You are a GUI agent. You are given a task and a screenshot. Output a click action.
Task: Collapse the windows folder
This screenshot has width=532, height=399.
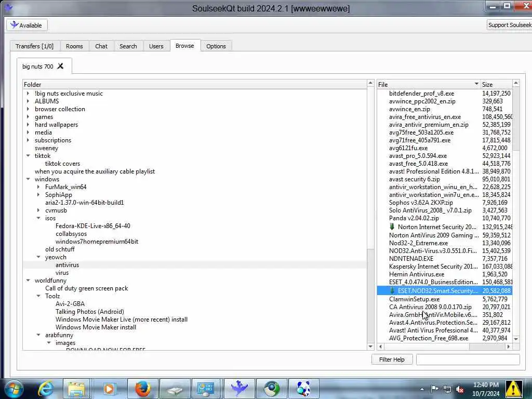(28, 179)
